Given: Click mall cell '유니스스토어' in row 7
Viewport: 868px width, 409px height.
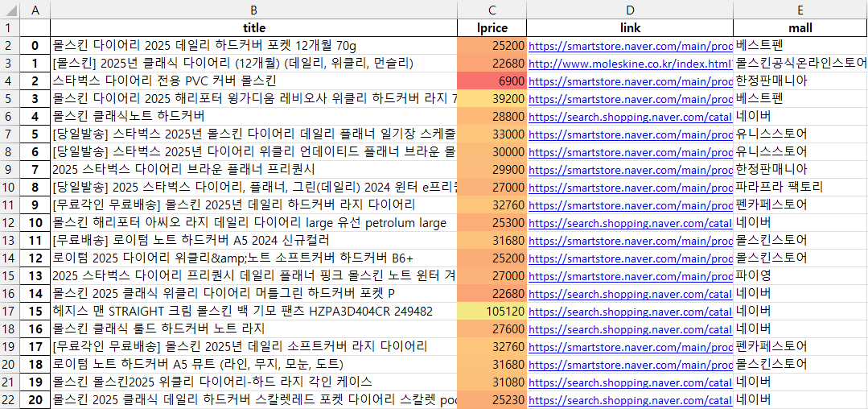Looking at the screenshot, I should pos(800,134).
